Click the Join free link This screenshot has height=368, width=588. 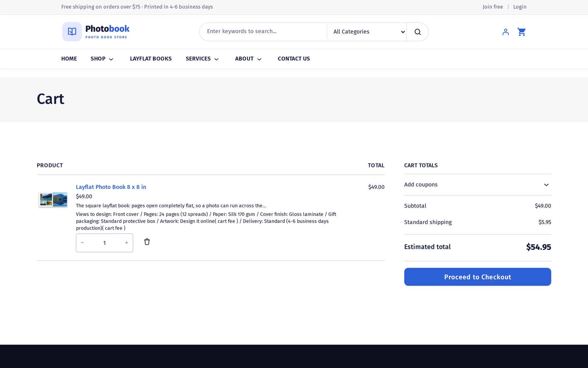pyautogui.click(x=492, y=7)
